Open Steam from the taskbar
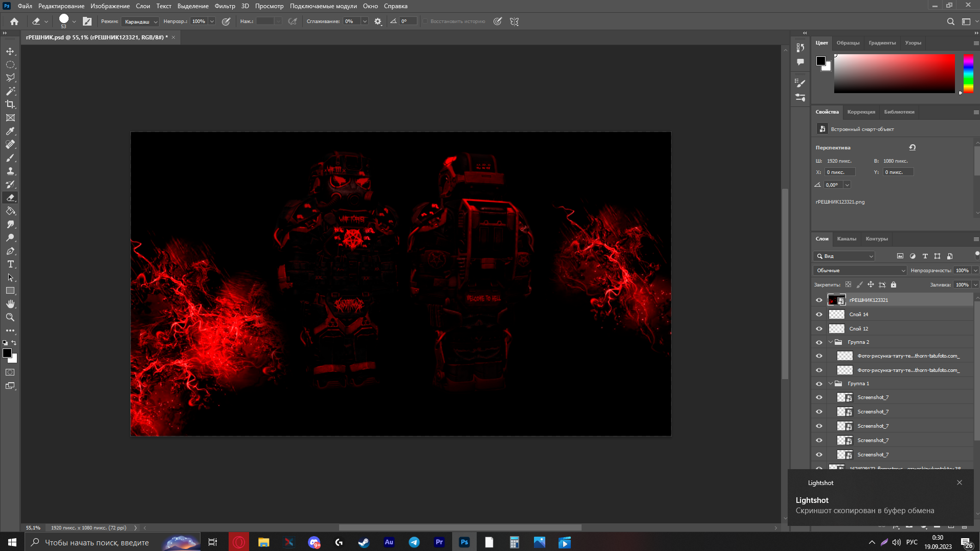Screen dimensions: 980x551 point(364,542)
